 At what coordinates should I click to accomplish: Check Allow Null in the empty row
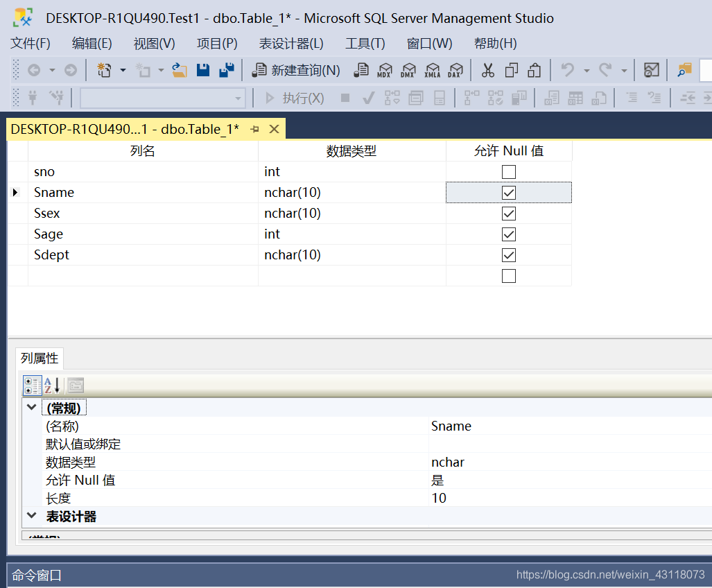click(x=509, y=276)
